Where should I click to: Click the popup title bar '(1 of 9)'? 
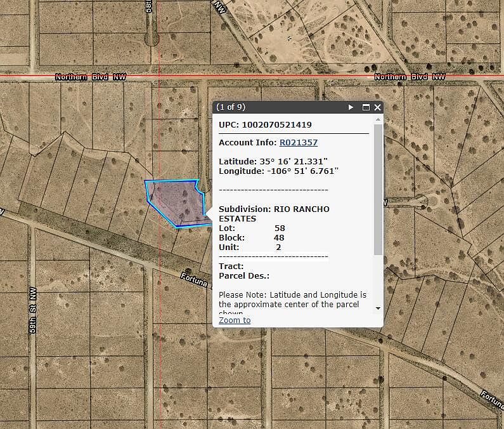point(231,107)
